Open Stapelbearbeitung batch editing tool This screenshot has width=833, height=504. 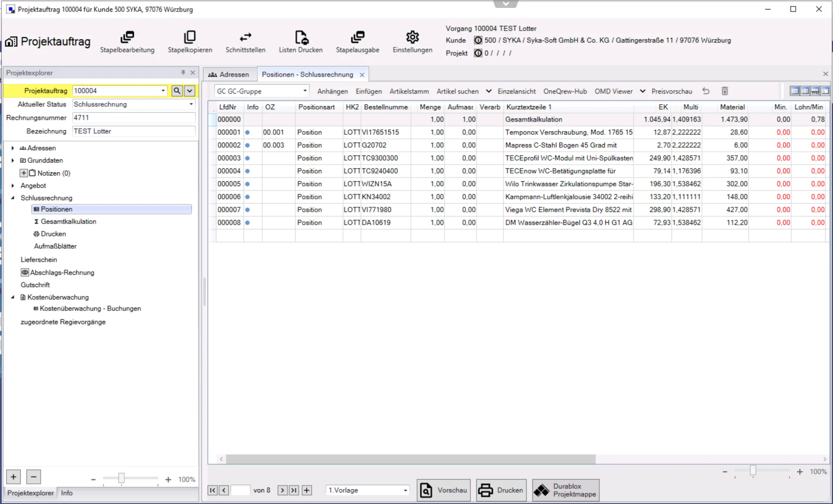pos(127,37)
